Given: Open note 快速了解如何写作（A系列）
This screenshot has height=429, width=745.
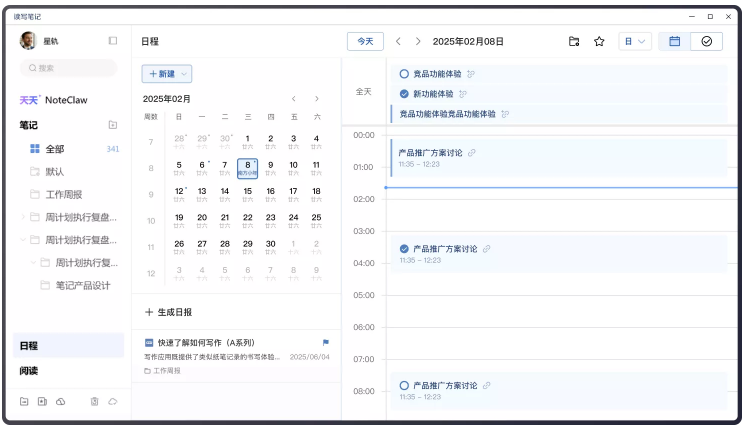Looking at the screenshot, I should (236, 356).
